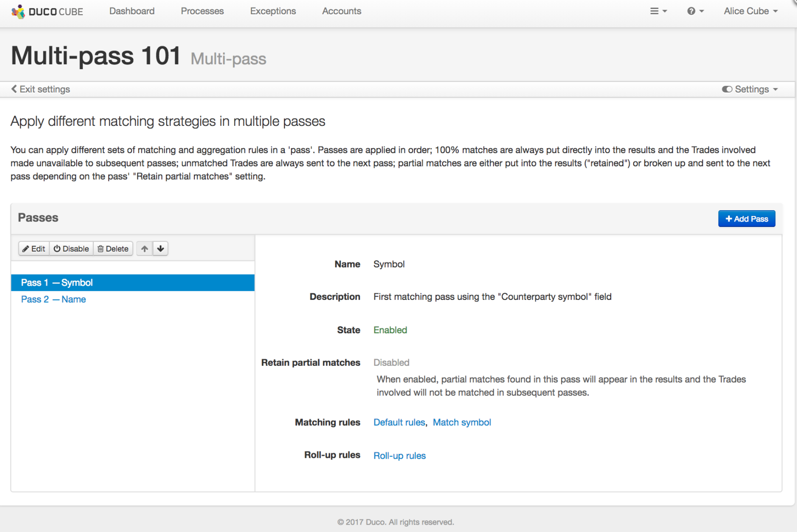797x532 pixels.
Task: Click the Exit settings back chevron
Action: point(14,89)
